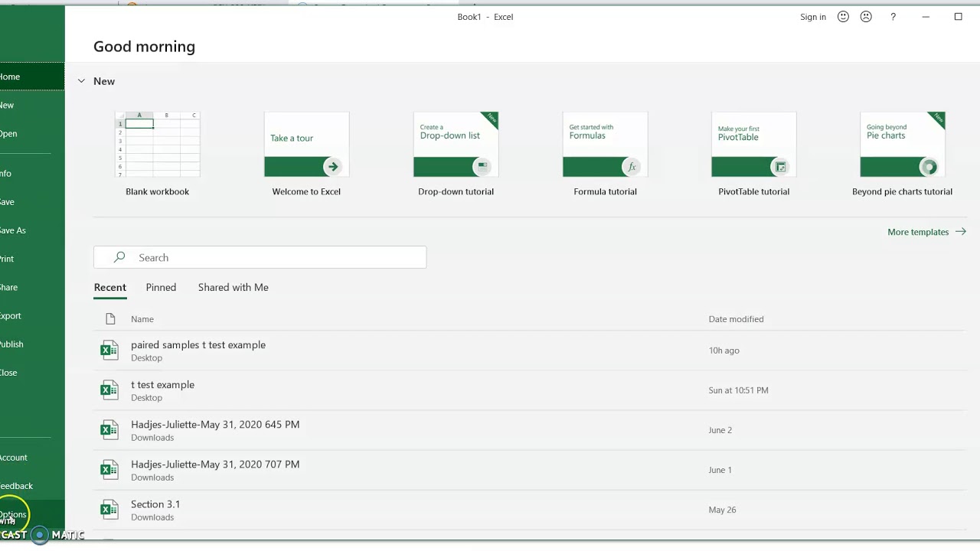The height and width of the screenshot is (551, 980).
Task: Click the Name column header
Action: (x=142, y=319)
